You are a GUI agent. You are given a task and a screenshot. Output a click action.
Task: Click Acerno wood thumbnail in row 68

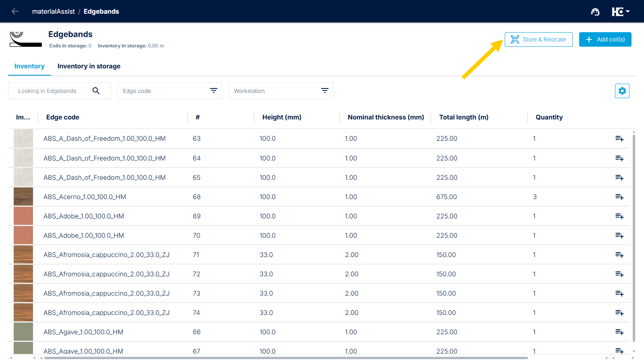pyautogui.click(x=23, y=197)
